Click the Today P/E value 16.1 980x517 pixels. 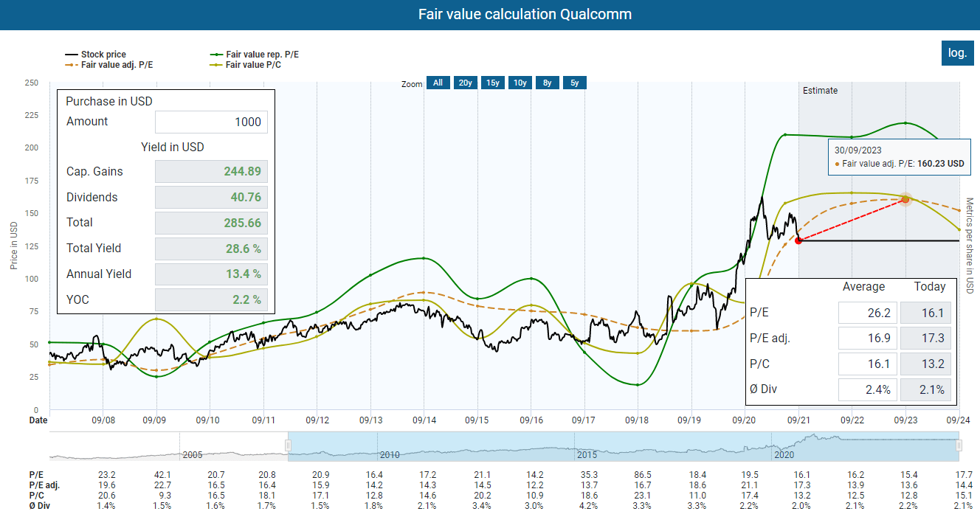(925, 313)
